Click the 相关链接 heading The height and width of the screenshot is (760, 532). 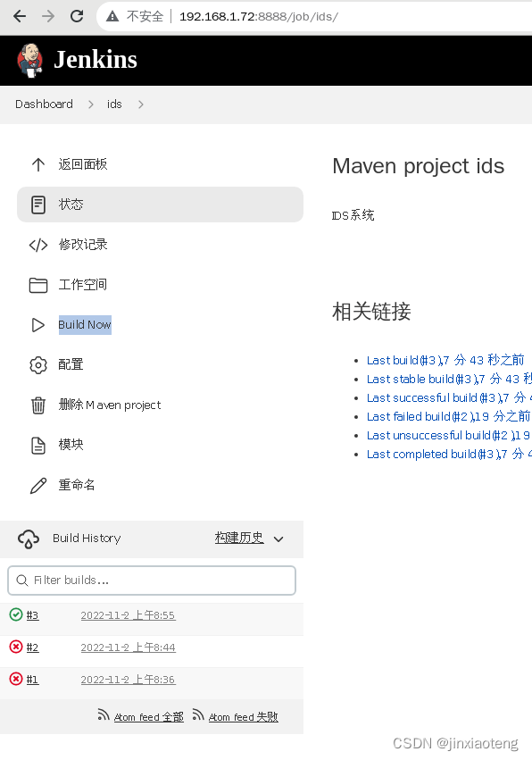pos(371,312)
